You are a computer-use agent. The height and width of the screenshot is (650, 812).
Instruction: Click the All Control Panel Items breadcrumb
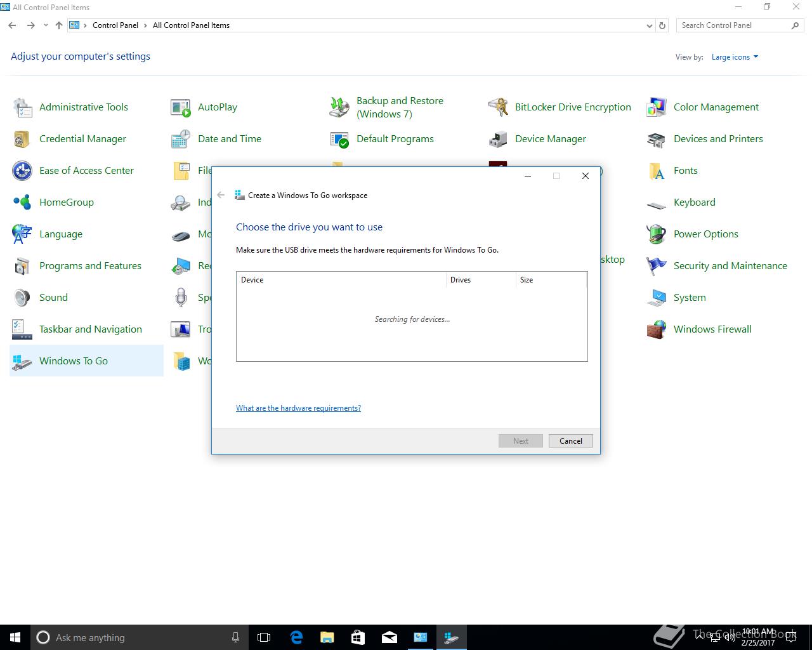point(191,25)
